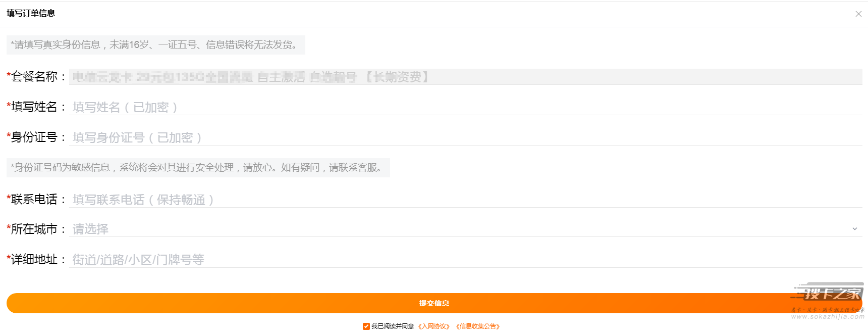The height and width of the screenshot is (336, 868).
Task: Click the 所在城市 dropdown arrow
Action: [x=855, y=229]
